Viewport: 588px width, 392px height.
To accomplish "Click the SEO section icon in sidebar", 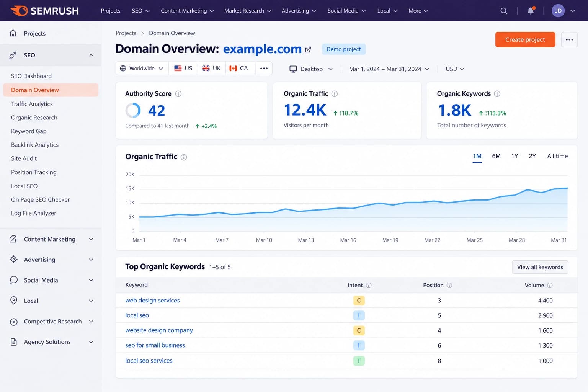I will tap(13, 55).
